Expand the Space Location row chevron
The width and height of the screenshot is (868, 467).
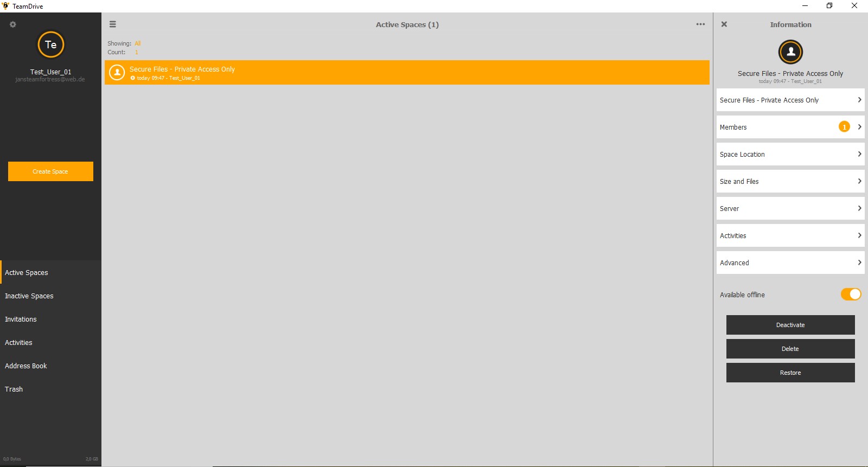859,154
